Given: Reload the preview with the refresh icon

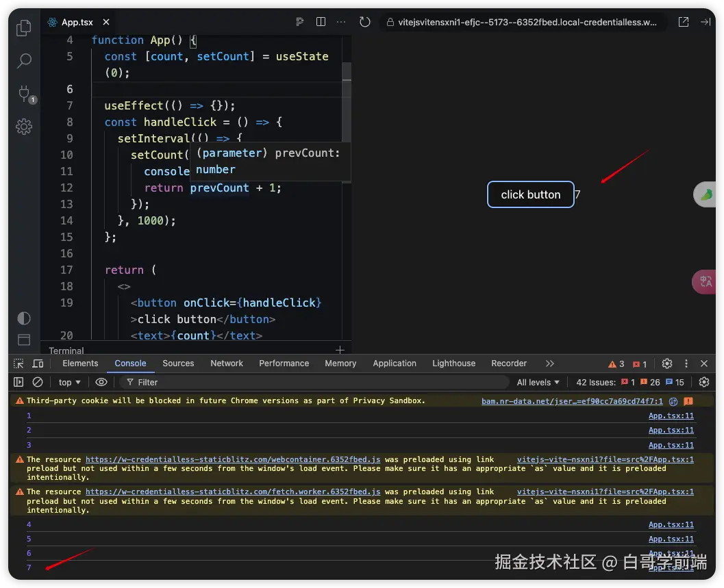Looking at the screenshot, I should pos(365,22).
